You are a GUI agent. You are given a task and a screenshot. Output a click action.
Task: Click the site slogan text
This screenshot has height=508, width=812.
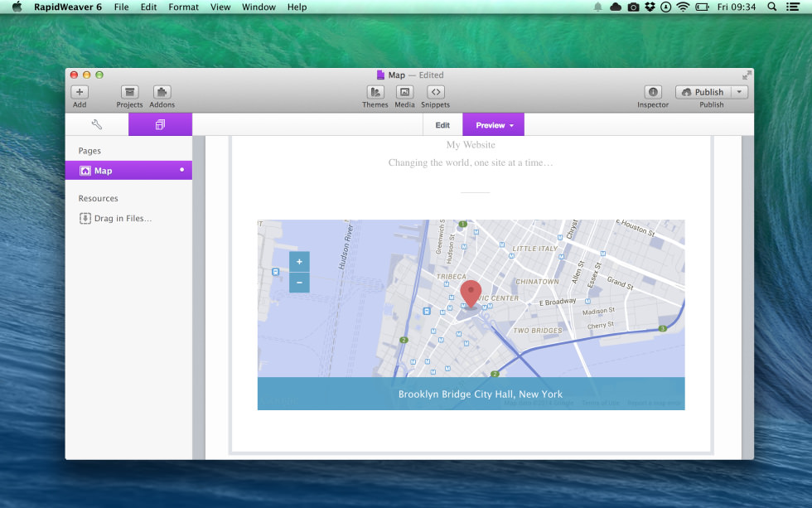tap(471, 162)
